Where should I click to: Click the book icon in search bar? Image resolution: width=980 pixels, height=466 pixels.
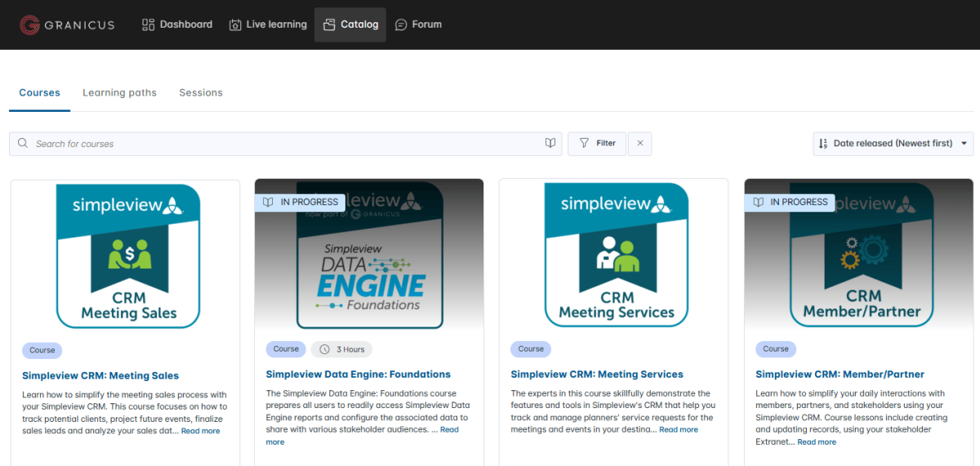pyautogui.click(x=550, y=144)
